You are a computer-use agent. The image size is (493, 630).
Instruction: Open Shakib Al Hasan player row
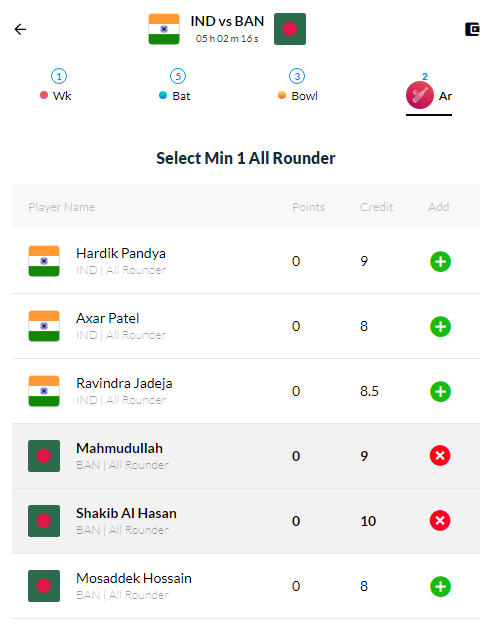tap(246, 521)
